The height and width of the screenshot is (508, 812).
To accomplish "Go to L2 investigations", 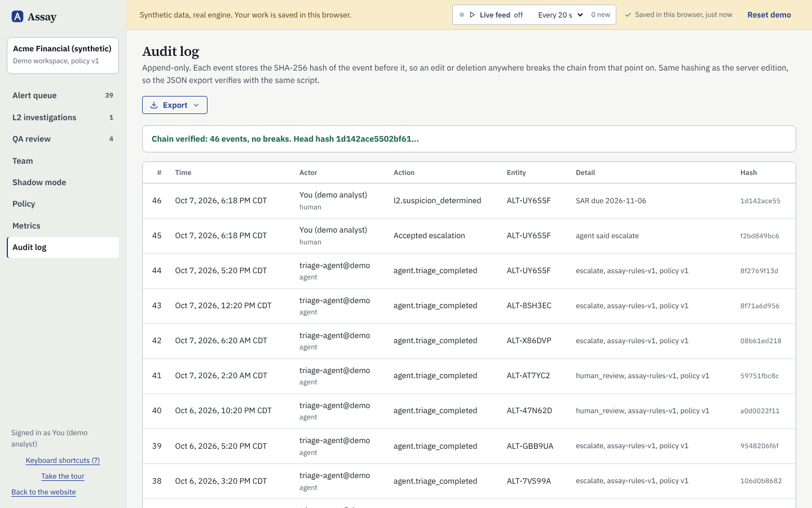I will 63,117.
